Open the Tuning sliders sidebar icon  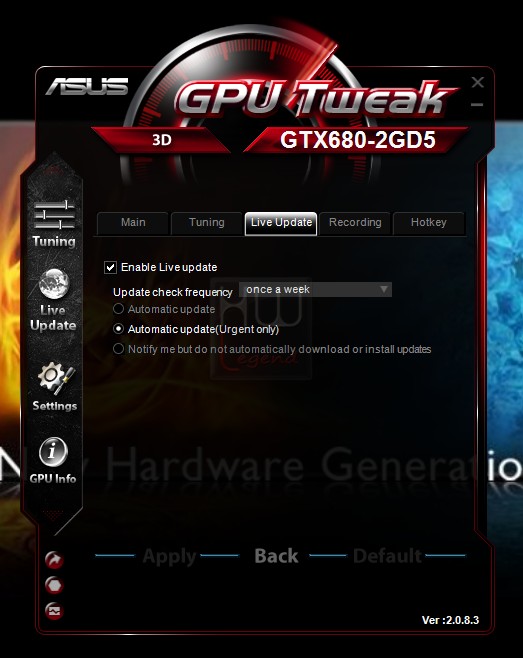click(x=55, y=215)
